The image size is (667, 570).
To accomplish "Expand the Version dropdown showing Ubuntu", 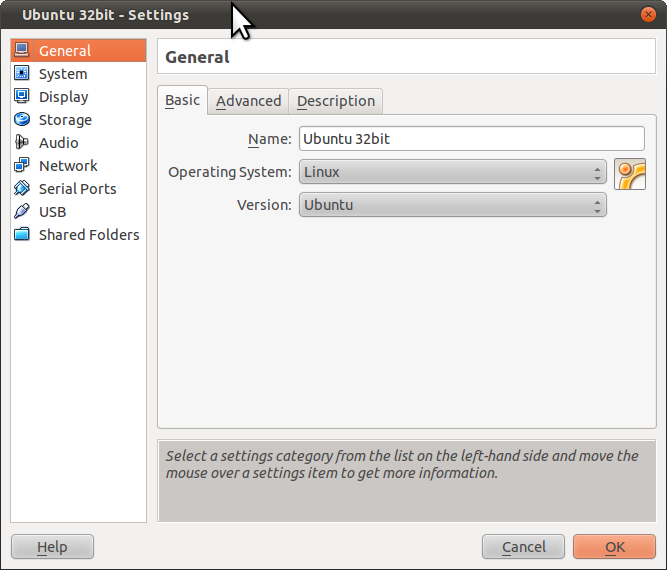I will 452,205.
